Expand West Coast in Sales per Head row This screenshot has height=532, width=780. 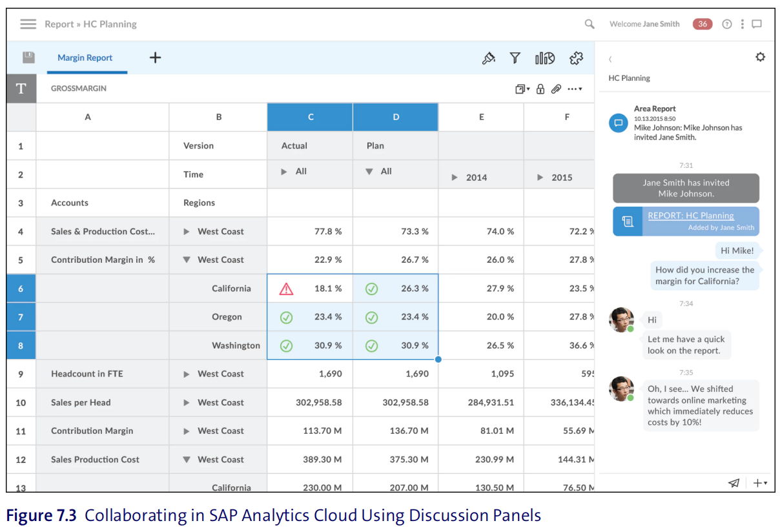[x=187, y=403]
